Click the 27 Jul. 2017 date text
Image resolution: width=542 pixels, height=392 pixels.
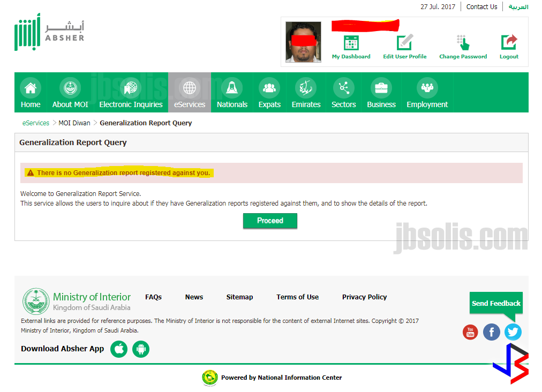(x=438, y=7)
